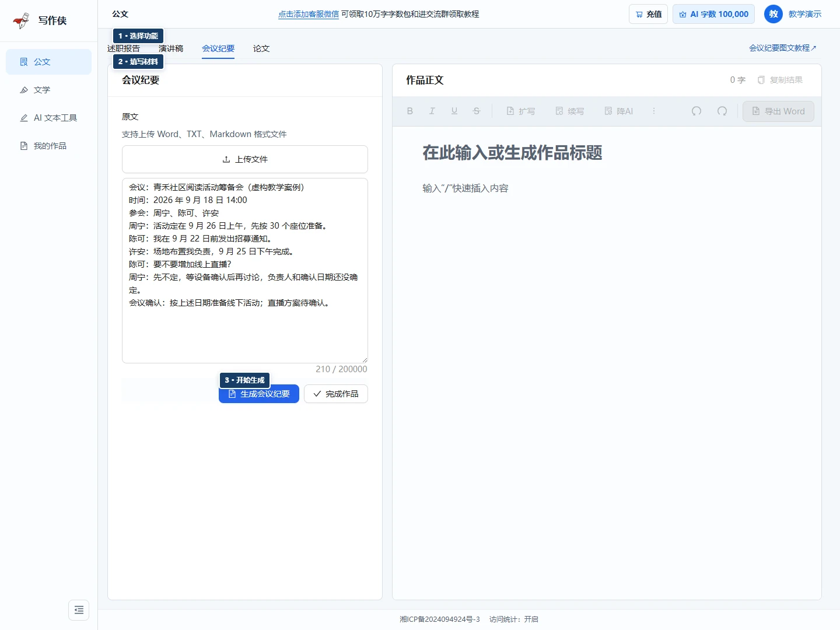The width and height of the screenshot is (840, 630).
Task: Click the 教 user avatar
Action: (x=773, y=14)
